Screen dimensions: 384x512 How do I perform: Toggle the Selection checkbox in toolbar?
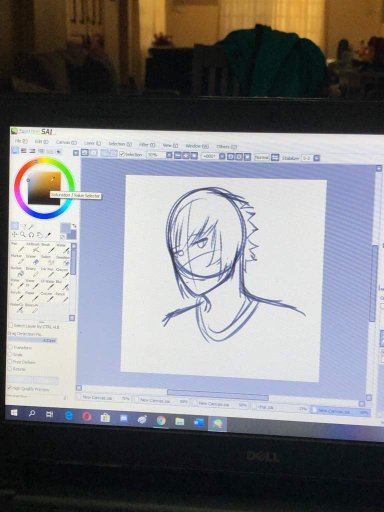pyautogui.click(x=122, y=154)
